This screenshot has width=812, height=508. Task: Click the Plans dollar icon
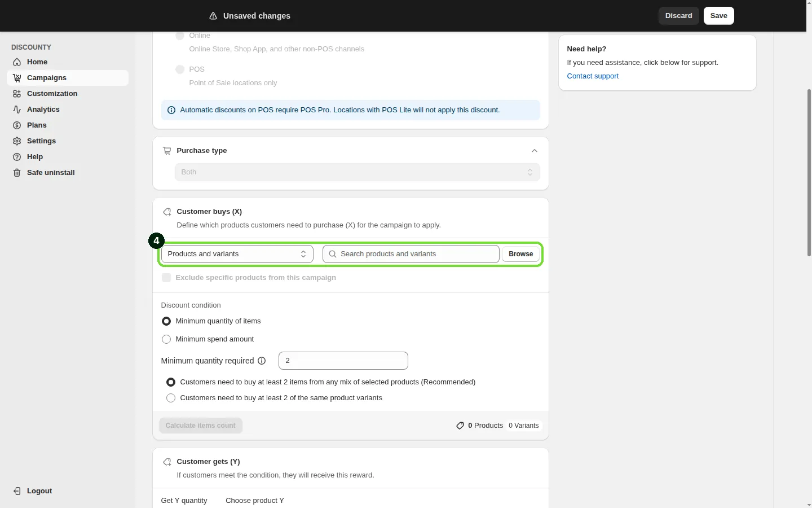pyautogui.click(x=17, y=125)
